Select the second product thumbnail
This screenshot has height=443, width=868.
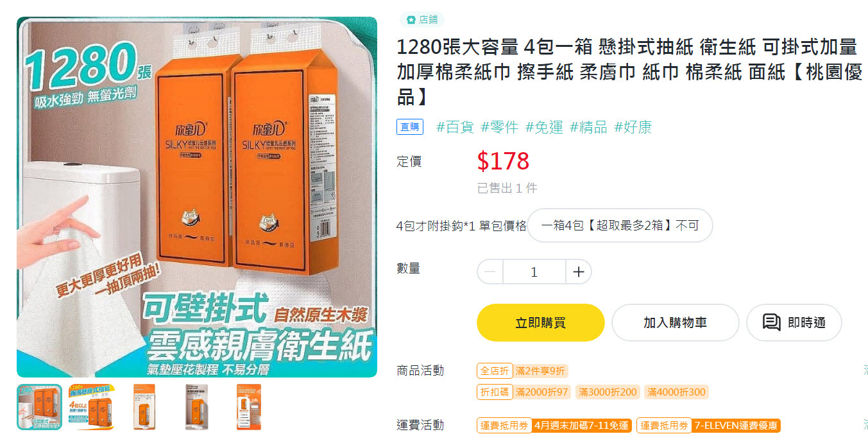click(92, 407)
